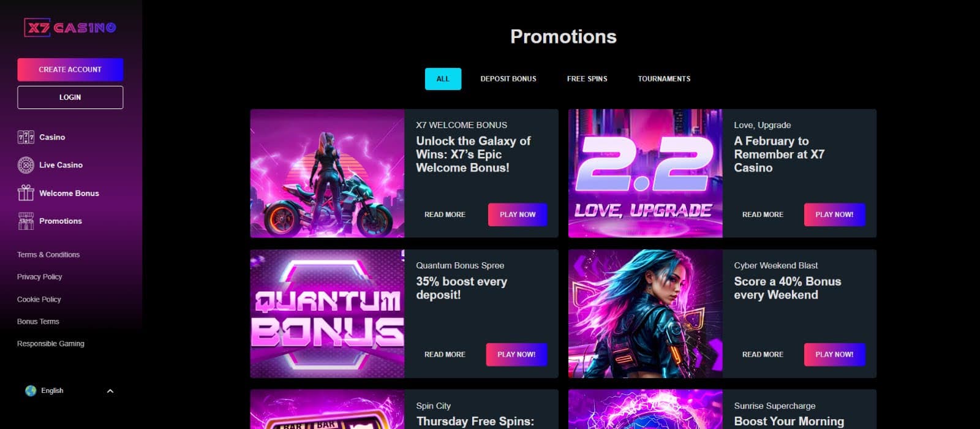The image size is (980, 429).
Task: Open Casino via the slot machine icon
Action: 26,137
